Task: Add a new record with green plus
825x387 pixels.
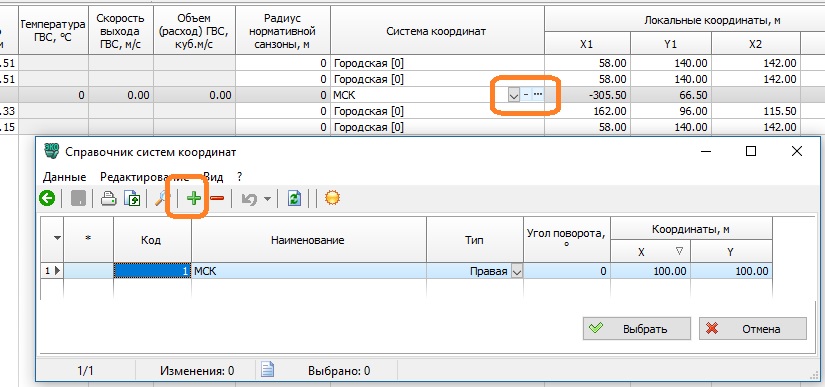Action: point(194,198)
